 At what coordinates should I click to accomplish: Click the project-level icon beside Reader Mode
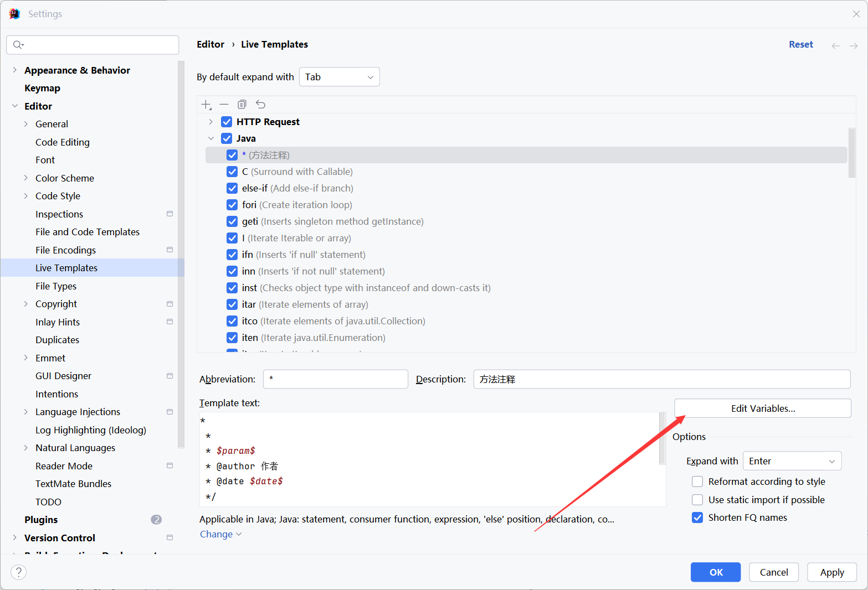click(170, 465)
